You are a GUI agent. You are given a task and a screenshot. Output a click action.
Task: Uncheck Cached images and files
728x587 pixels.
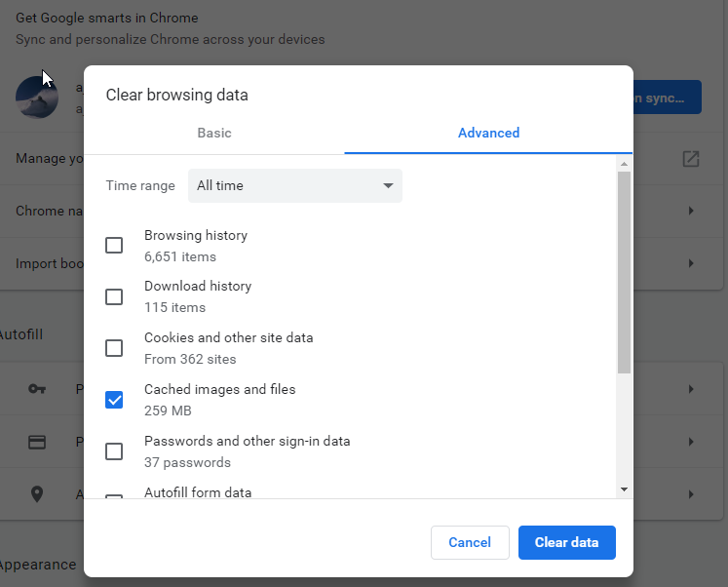tap(114, 400)
